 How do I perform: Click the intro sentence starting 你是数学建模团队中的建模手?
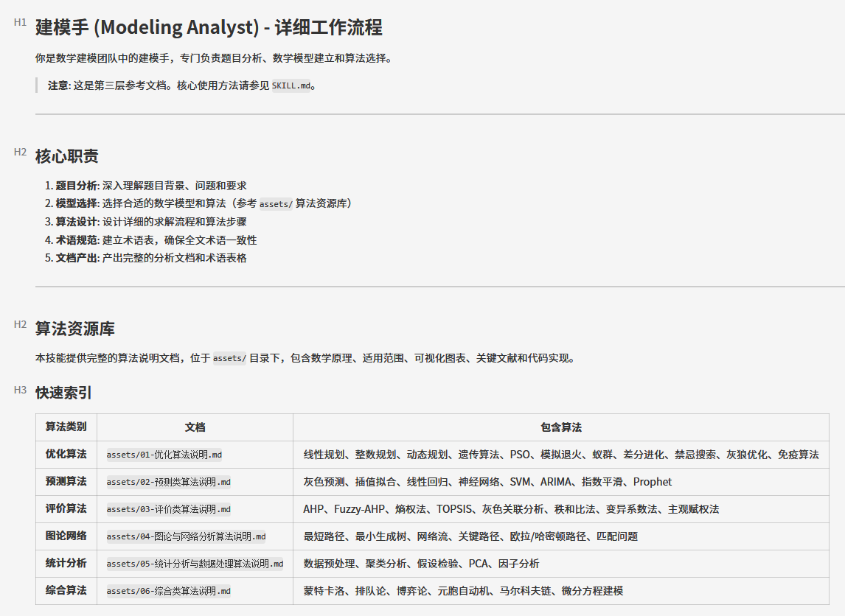click(x=213, y=58)
